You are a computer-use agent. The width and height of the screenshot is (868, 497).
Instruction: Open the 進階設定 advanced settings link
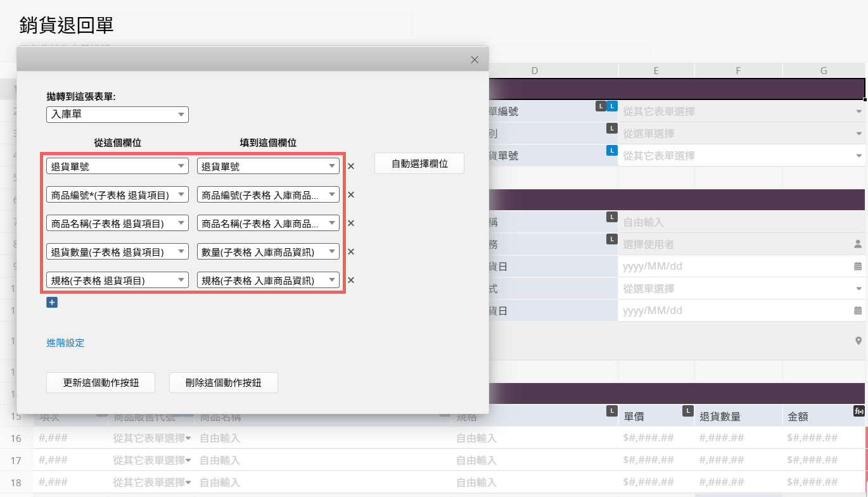[65, 343]
